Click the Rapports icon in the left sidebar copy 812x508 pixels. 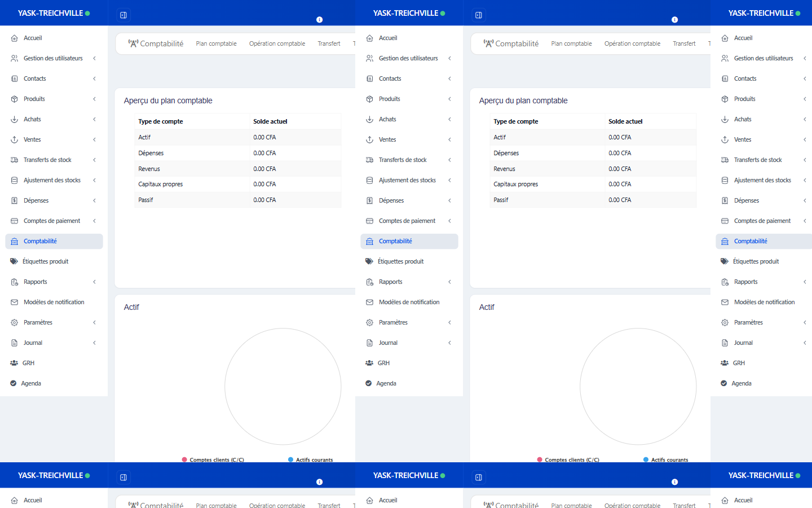click(x=15, y=282)
